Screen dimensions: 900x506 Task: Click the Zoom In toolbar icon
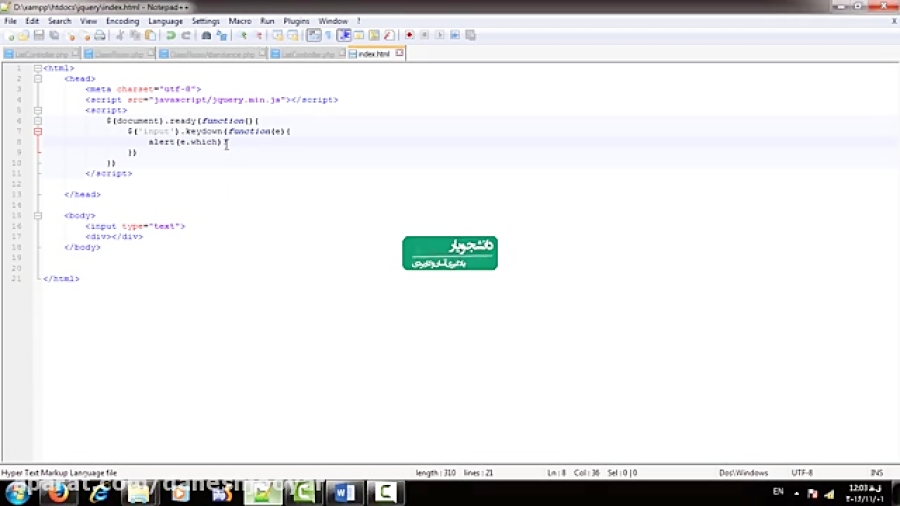tap(243, 36)
